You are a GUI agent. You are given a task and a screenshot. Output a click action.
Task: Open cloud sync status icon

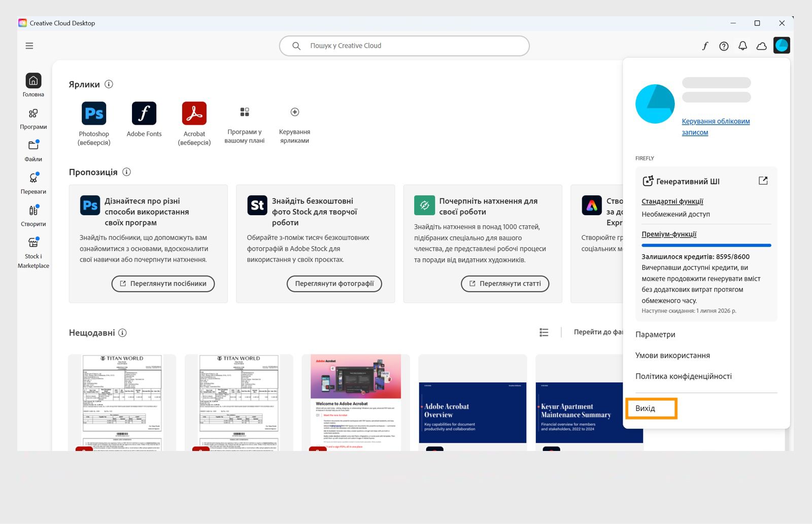(761, 46)
